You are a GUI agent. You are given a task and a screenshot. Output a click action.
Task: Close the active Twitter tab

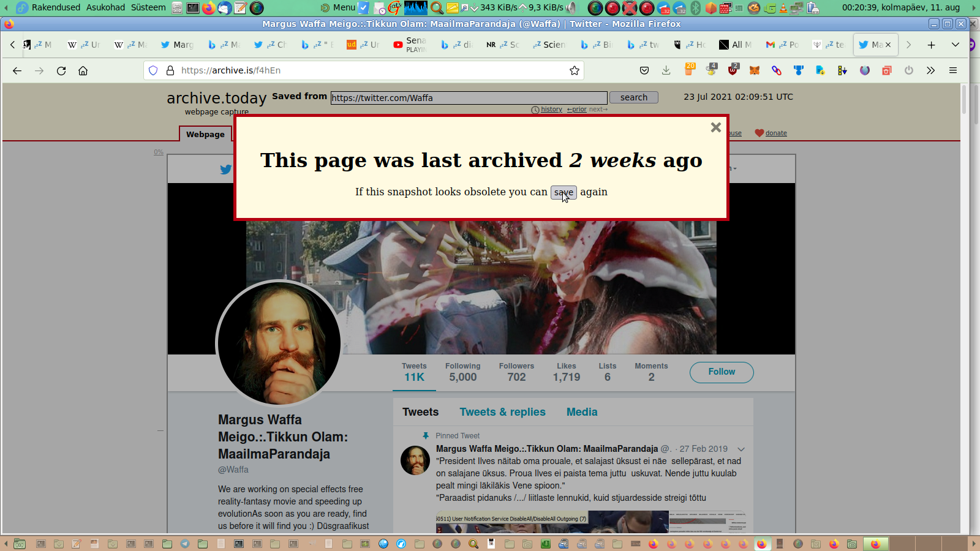point(888,45)
